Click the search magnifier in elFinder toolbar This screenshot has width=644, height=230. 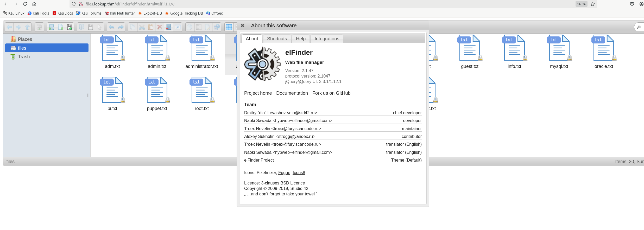pyautogui.click(x=639, y=27)
